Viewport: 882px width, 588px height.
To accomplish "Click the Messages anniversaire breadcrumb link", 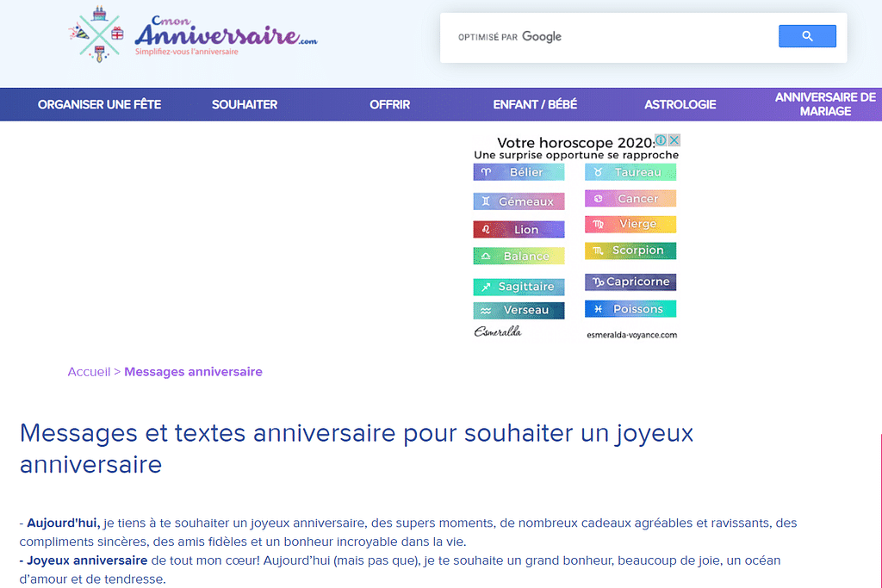I will (193, 372).
